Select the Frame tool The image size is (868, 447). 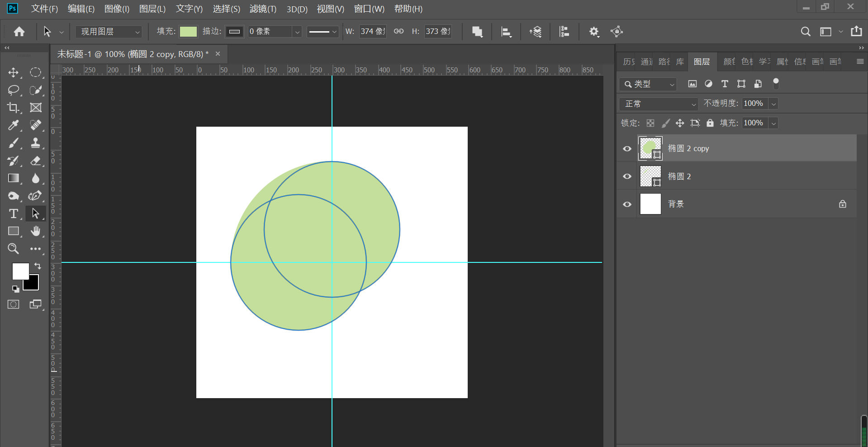point(36,108)
